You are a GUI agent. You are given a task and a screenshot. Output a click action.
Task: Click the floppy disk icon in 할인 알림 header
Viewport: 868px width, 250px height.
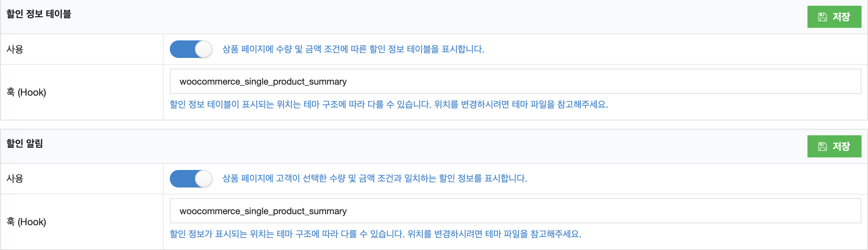point(822,146)
